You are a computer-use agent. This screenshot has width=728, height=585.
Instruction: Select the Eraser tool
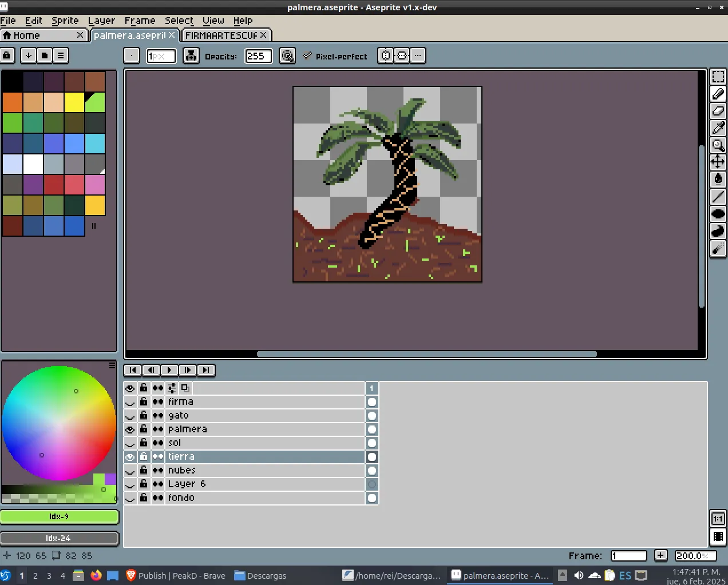pos(718,111)
